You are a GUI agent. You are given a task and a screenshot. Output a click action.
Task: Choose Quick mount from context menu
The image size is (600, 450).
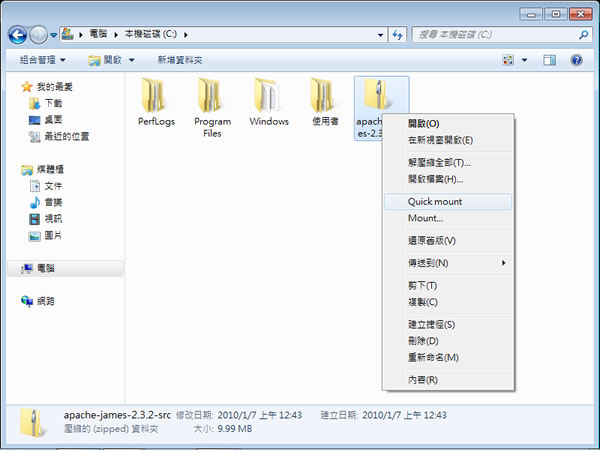tap(448, 202)
